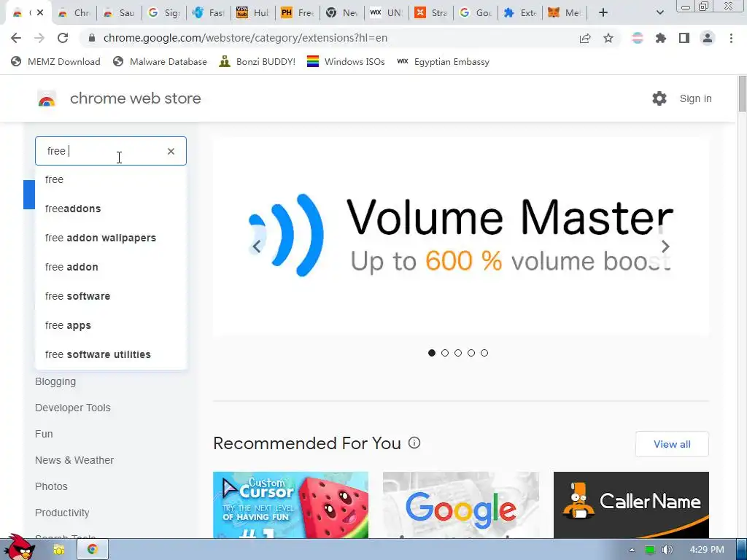The height and width of the screenshot is (560, 747).
Task: Click the browser forward arrow
Action: [39, 38]
